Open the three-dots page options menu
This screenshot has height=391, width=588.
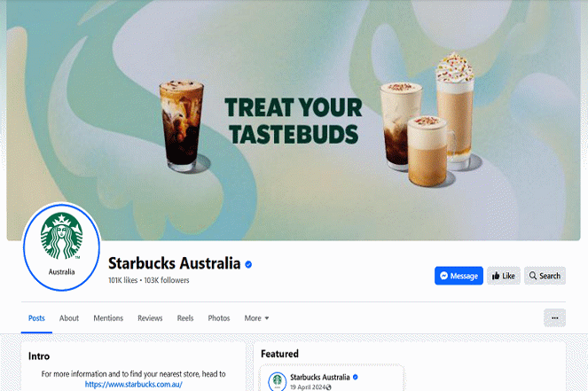coord(554,318)
